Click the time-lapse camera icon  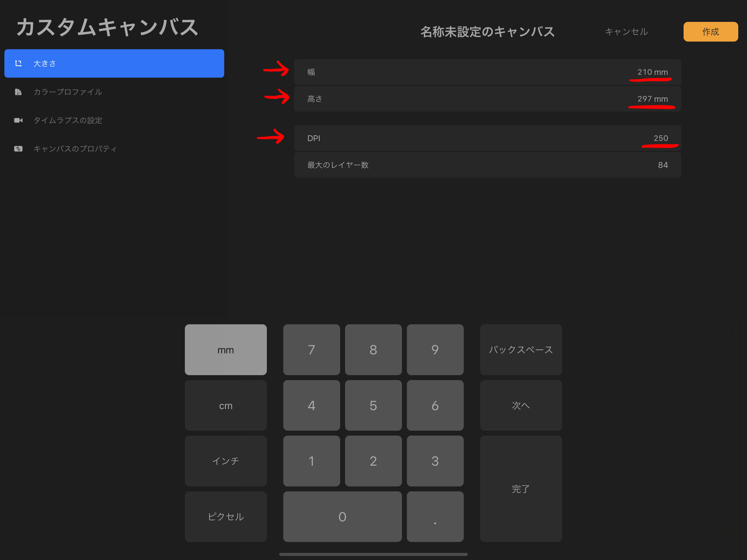18,120
